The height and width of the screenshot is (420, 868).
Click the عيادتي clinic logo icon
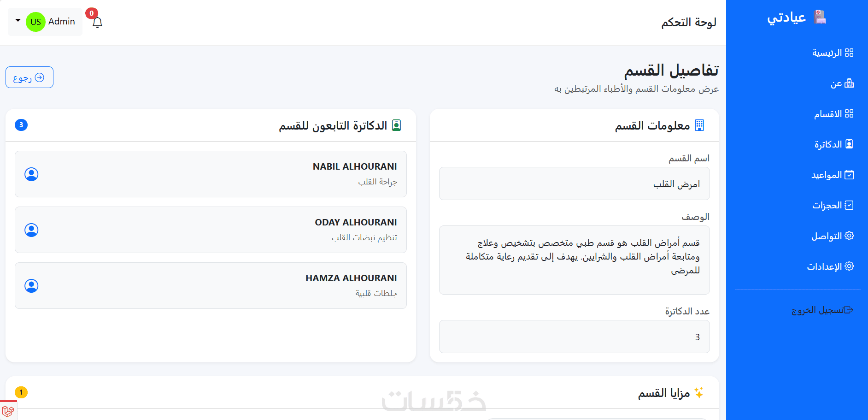820,17
